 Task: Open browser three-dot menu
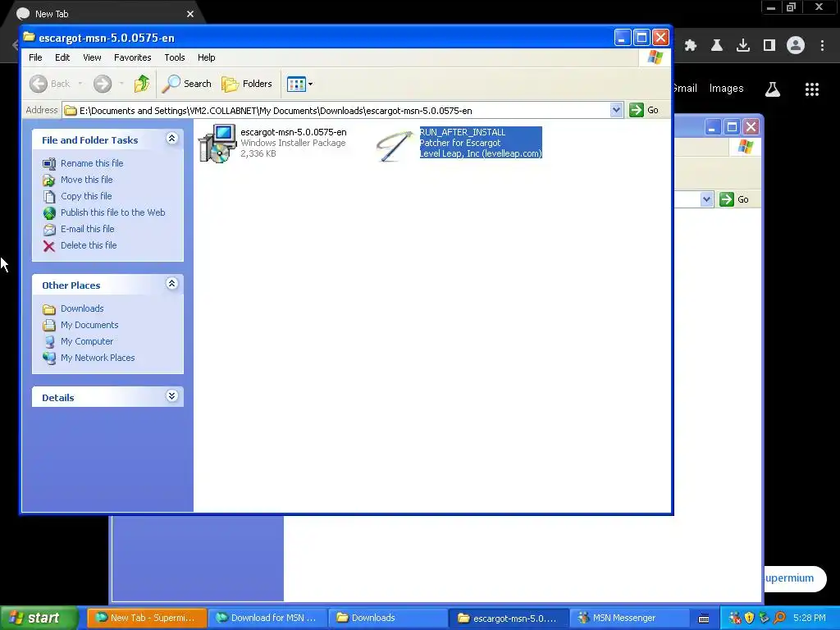[x=822, y=46]
